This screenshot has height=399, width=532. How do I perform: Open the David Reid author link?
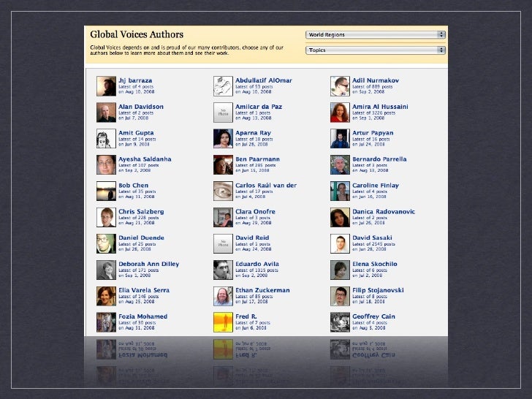pyautogui.click(x=252, y=237)
